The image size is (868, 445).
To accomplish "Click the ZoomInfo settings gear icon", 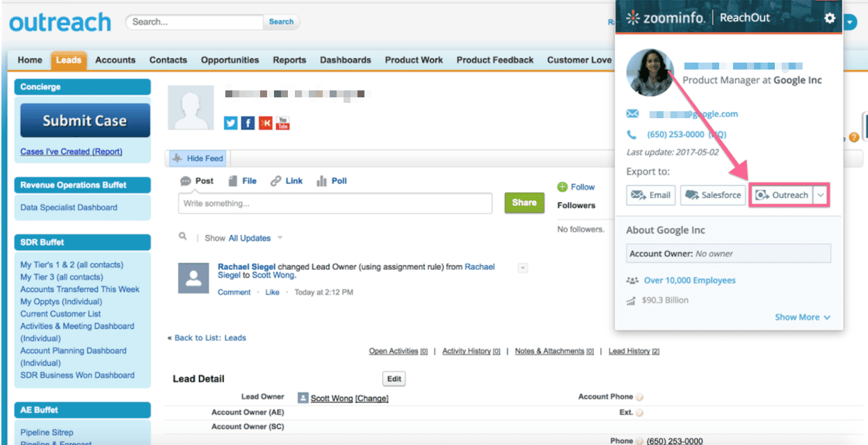I will pos(829,18).
